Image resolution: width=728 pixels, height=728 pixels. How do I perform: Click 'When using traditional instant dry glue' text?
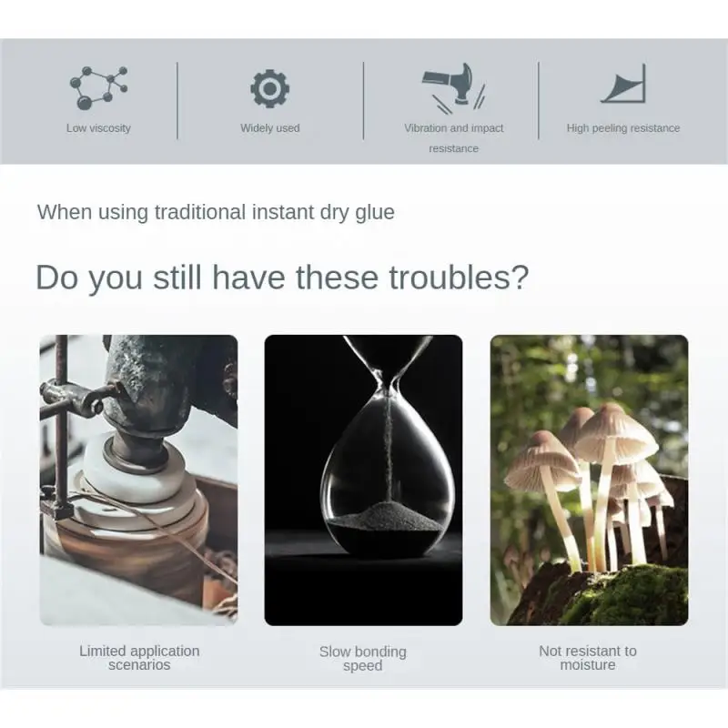[216, 213]
